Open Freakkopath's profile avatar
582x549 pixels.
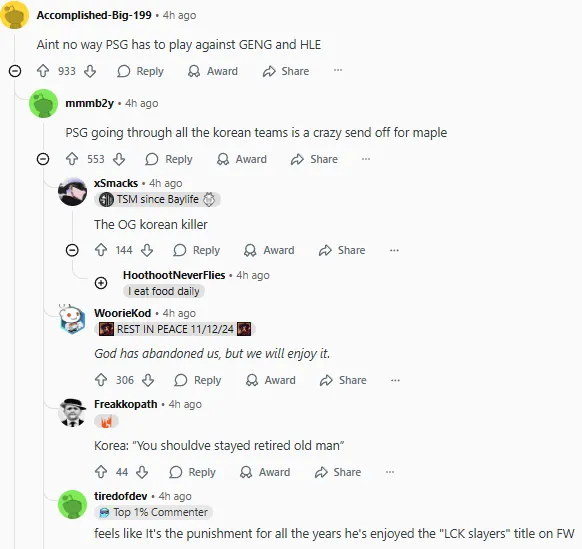pyautogui.click(x=72, y=413)
